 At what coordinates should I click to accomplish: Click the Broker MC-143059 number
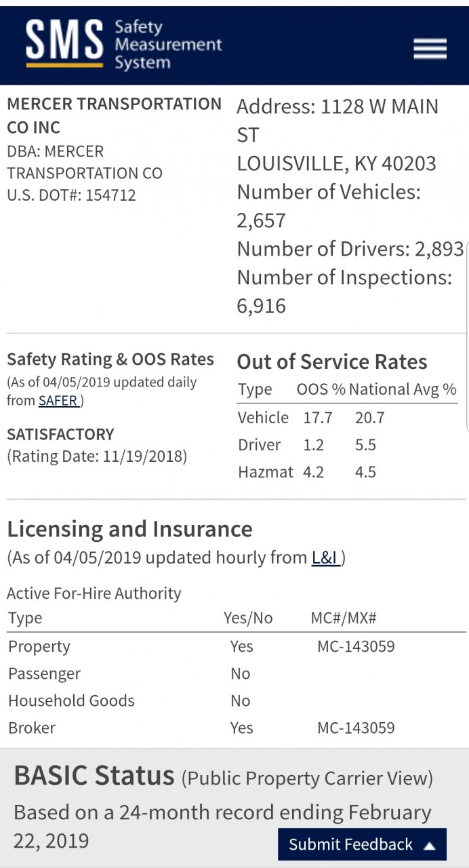tap(356, 728)
